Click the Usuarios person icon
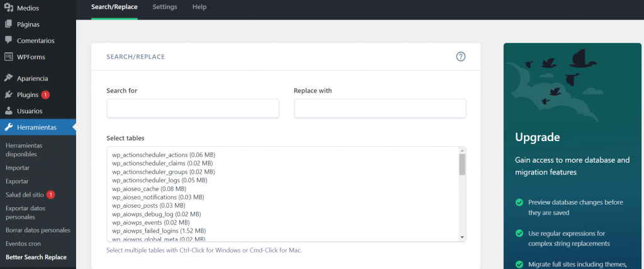 (x=8, y=111)
